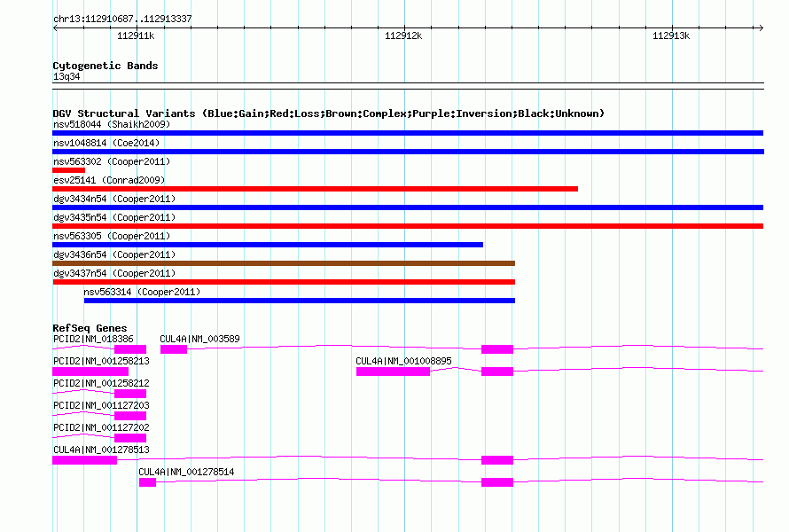Open the PCID2|NM_001258213 gene label
This screenshot has width=789, height=532.
point(101,361)
